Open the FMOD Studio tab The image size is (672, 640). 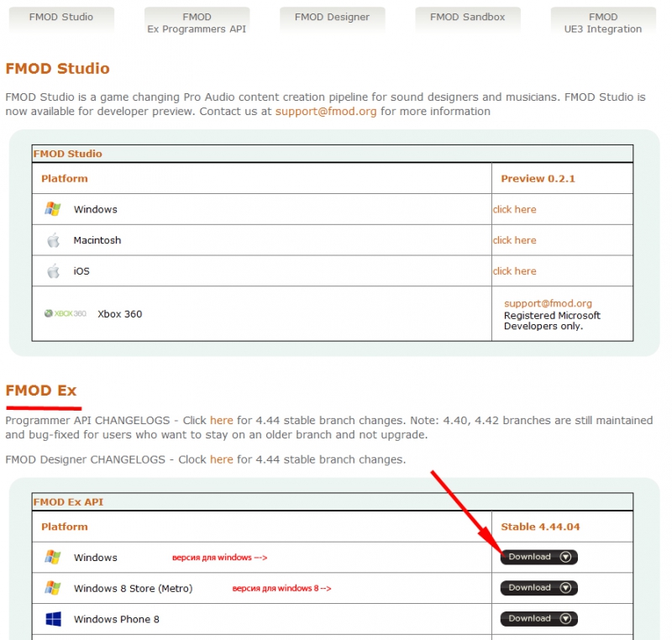61,18
